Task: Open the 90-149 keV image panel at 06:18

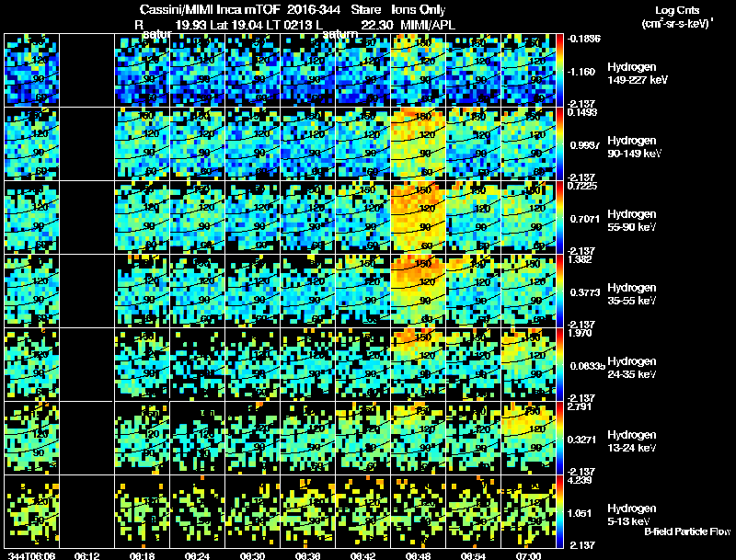Action: pos(142,144)
